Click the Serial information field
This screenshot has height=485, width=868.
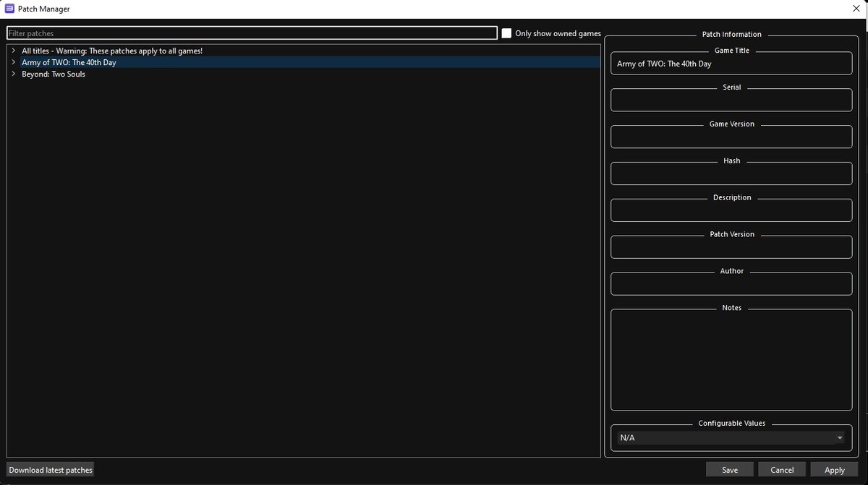[731, 100]
